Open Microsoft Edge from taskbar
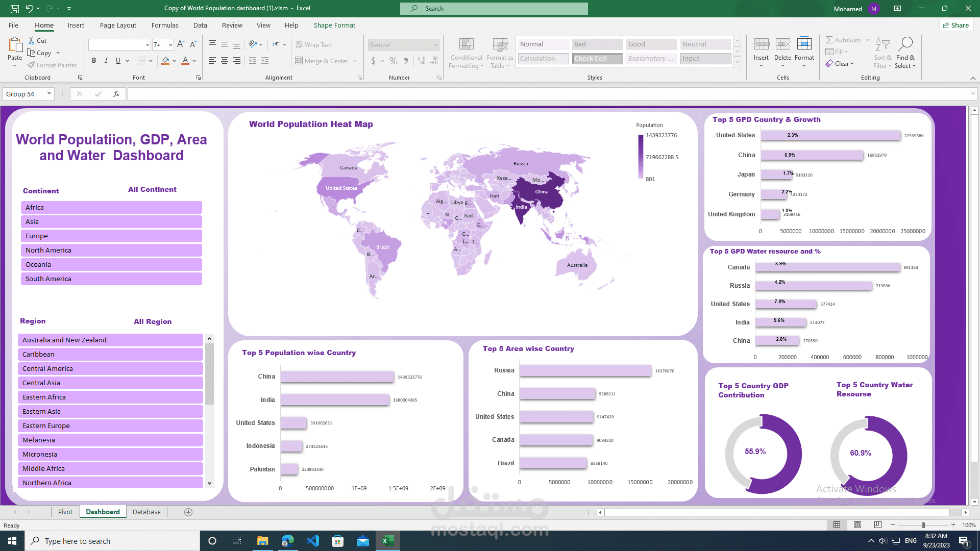Viewport: 980px width, 551px height. coord(288,541)
